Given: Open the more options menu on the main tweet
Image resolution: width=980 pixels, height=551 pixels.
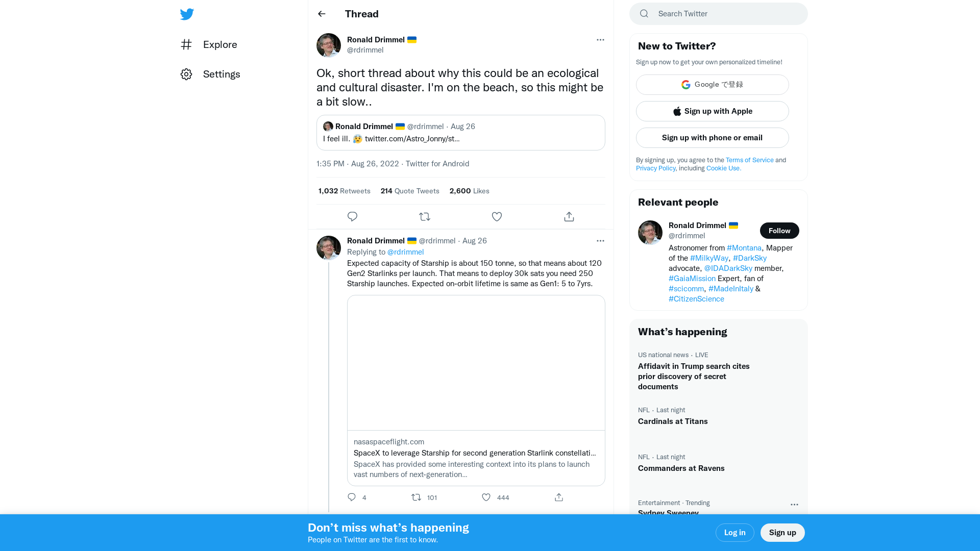Looking at the screenshot, I should tap(600, 40).
